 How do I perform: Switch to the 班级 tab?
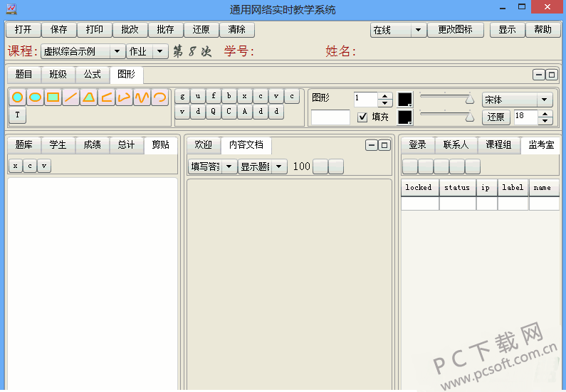pyautogui.click(x=58, y=75)
